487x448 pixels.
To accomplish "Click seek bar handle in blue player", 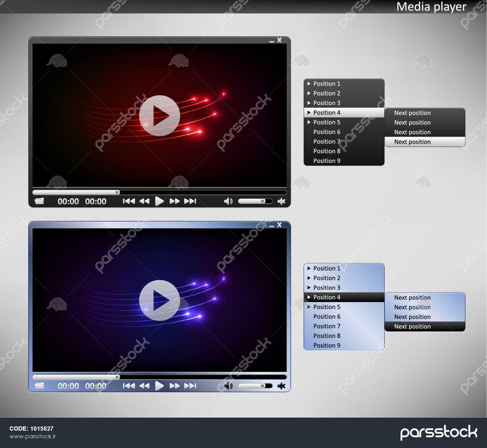I will [x=117, y=377].
